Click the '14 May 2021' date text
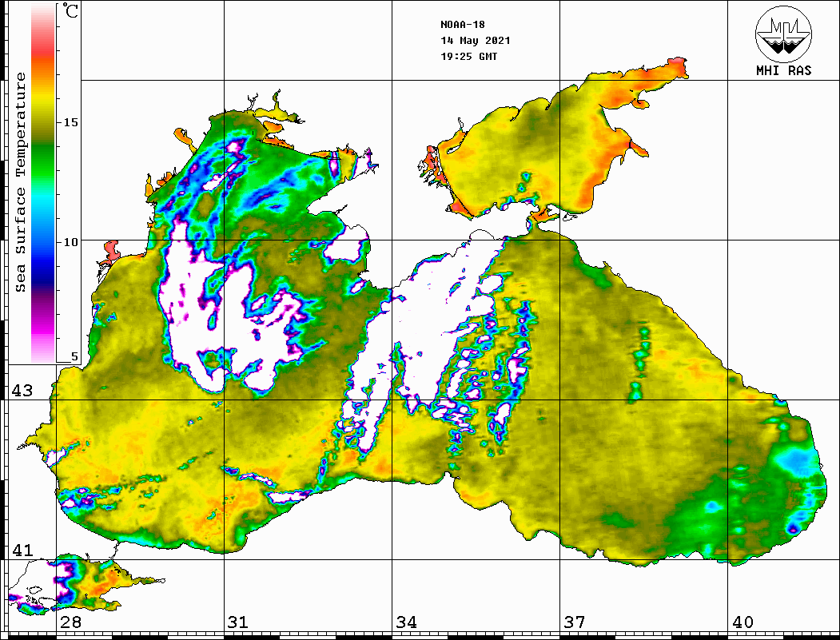 click(x=476, y=40)
